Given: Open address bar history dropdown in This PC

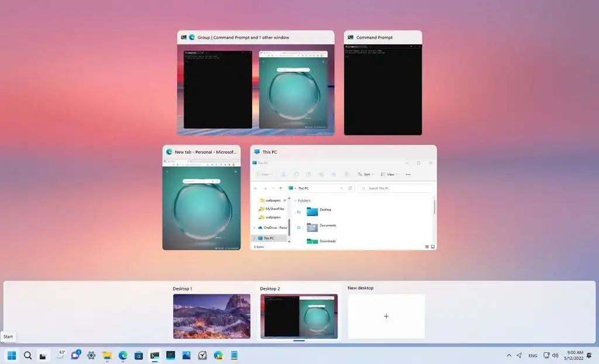Looking at the screenshot, I should pyautogui.click(x=341, y=189).
